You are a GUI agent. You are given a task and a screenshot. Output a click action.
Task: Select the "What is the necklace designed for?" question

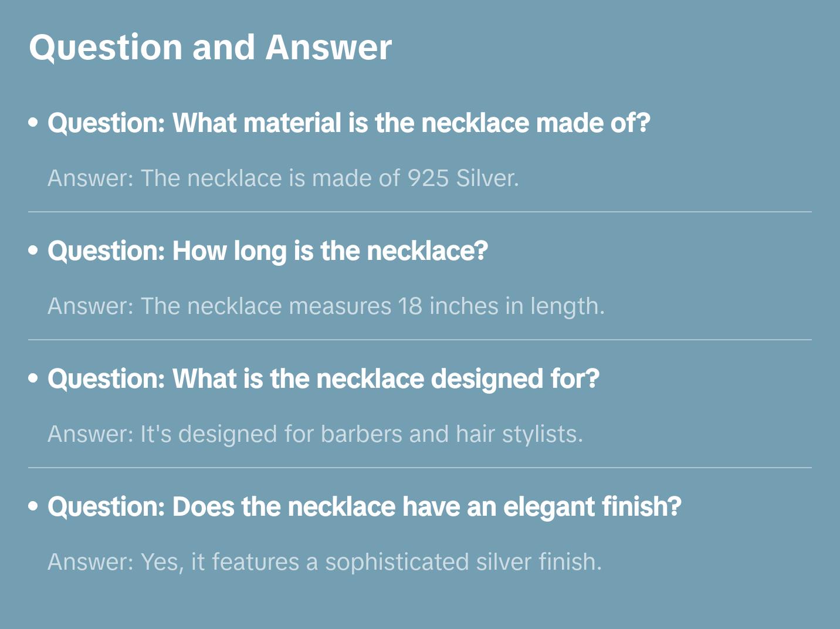tap(323, 379)
